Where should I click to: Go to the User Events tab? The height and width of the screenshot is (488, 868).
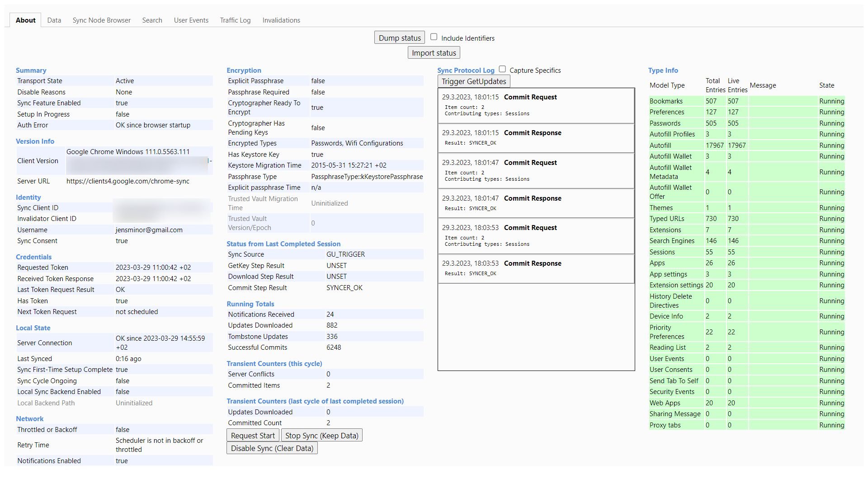[191, 20]
